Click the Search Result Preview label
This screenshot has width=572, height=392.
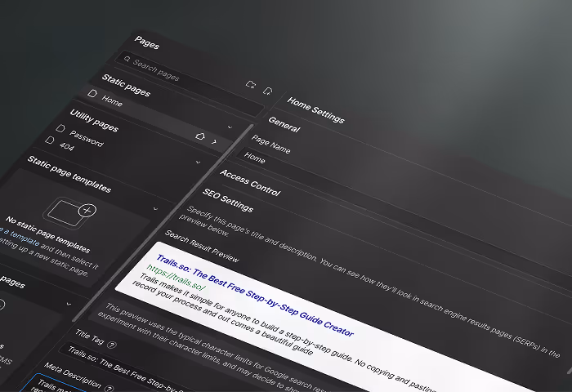coord(202,246)
